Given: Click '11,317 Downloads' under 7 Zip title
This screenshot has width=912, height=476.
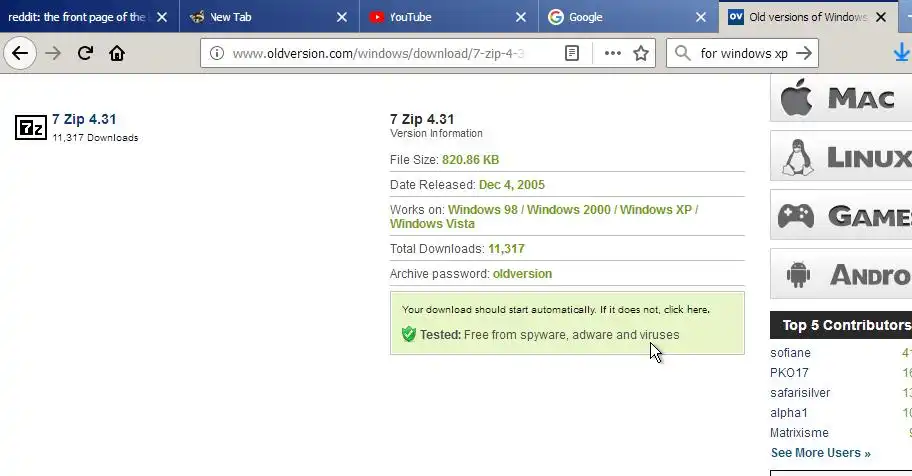Looking at the screenshot, I should tap(95, 138).
